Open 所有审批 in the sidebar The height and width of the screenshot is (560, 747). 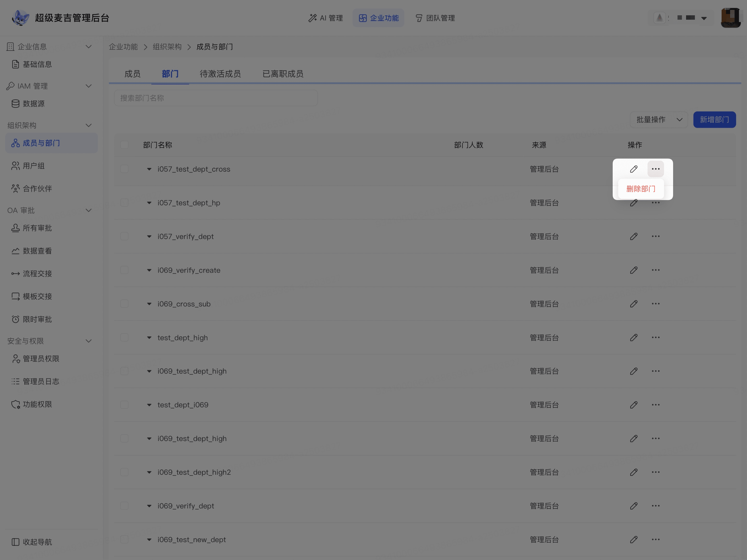pyautogui.click(x=51, y=228)
